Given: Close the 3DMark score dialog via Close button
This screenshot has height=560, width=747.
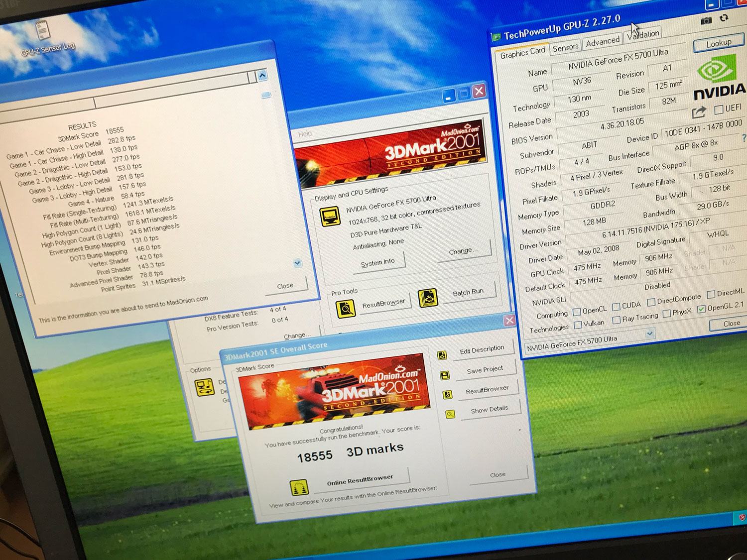Looking at the screenshot, I should click(x=497, y=474).
